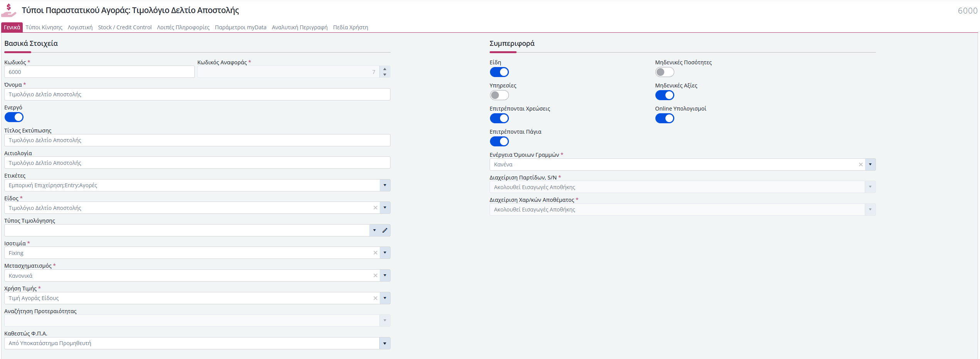
Task: Clear the Ενέργεια Όμοιων Γραμμών value
Action: (860, 164)
